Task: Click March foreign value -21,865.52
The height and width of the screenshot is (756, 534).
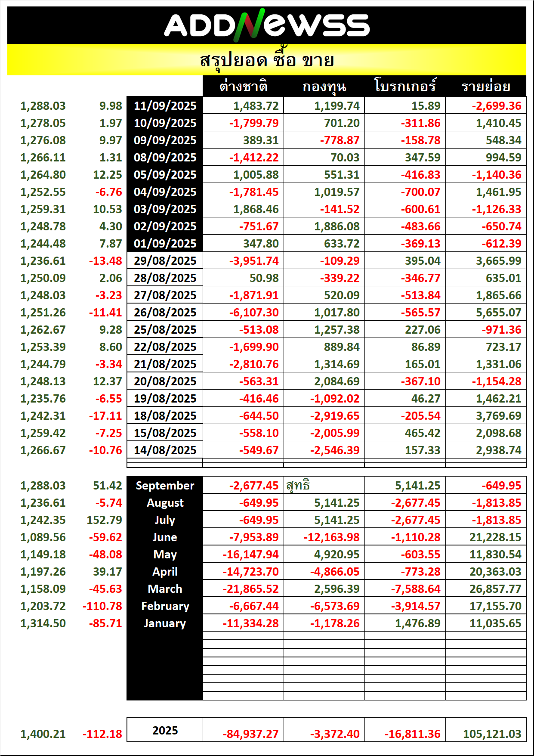Action: 251,589
